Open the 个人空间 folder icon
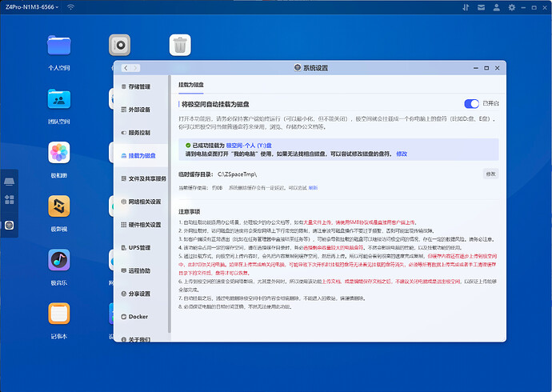Screen dimensions: 552x392 (x=59, y=45)
